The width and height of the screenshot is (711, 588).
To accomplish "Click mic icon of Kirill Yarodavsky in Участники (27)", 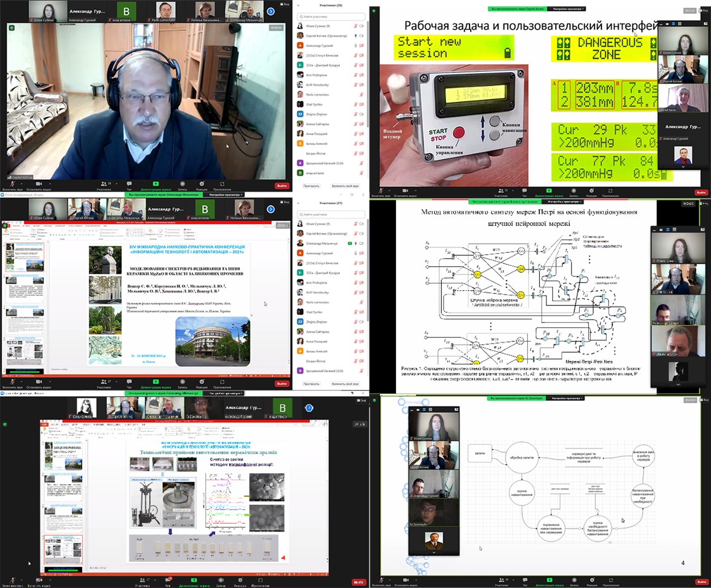I will coord(355,292).
